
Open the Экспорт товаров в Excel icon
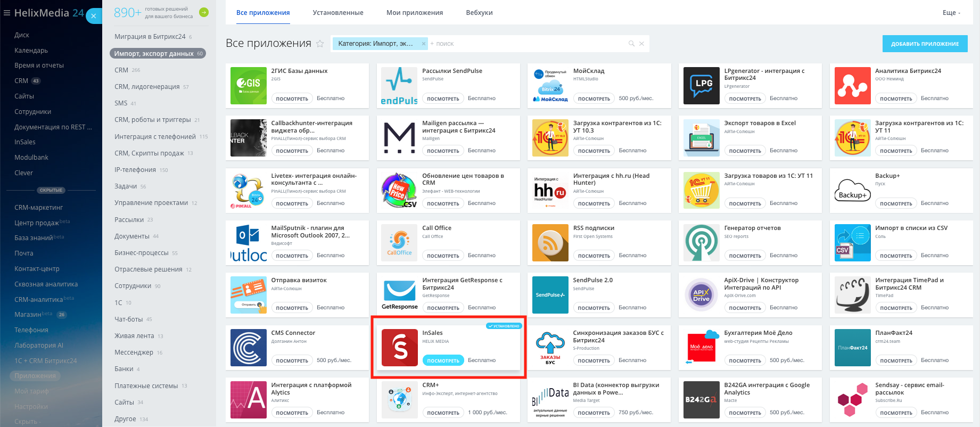(702, 138)
